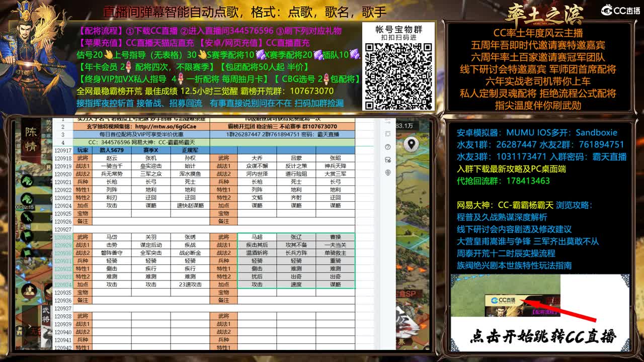
Task: Click row header 120928
Action: coord(63,237)
